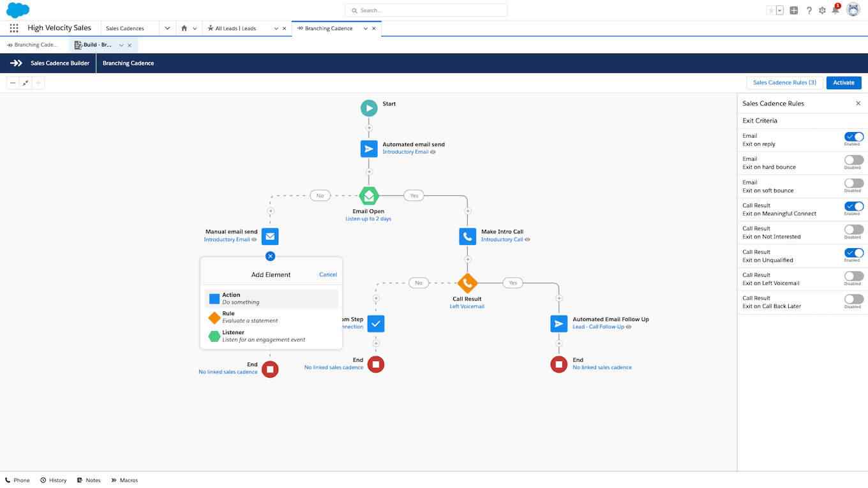Switch to the All Leads | Leads tab

(x=236, y=29)
